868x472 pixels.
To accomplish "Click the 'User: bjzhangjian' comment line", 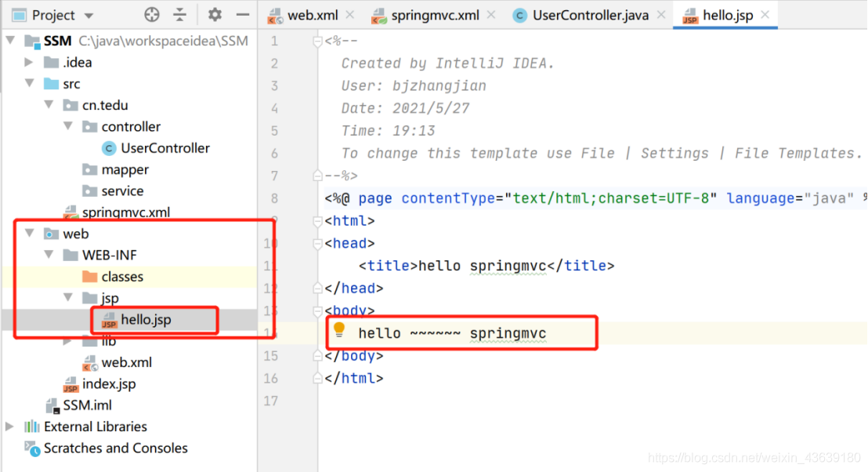I will pos(414,86).
